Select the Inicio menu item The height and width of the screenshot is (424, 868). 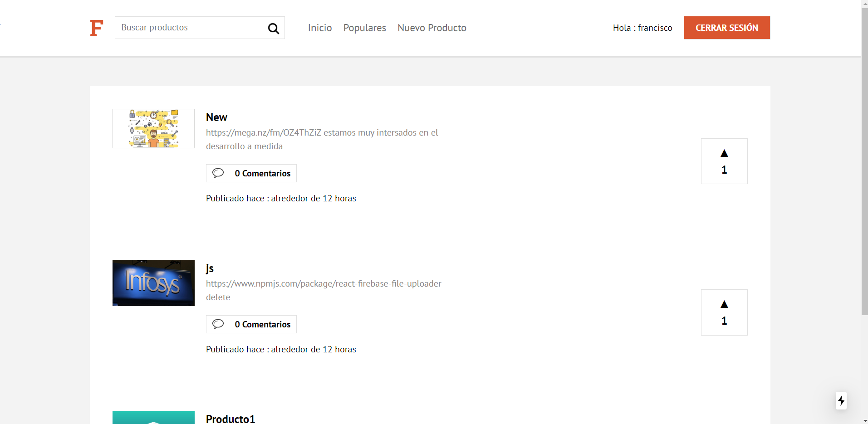pyautogui.click(x=319, y=28)
